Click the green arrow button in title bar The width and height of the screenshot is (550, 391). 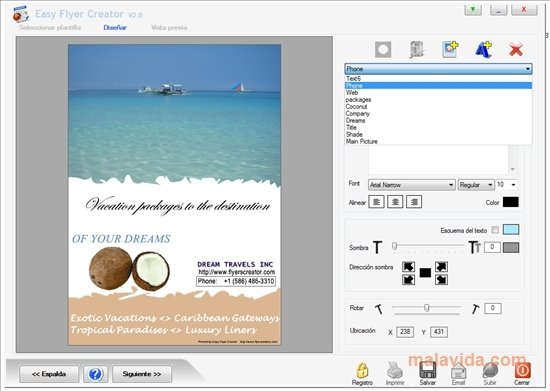[473, 9]
